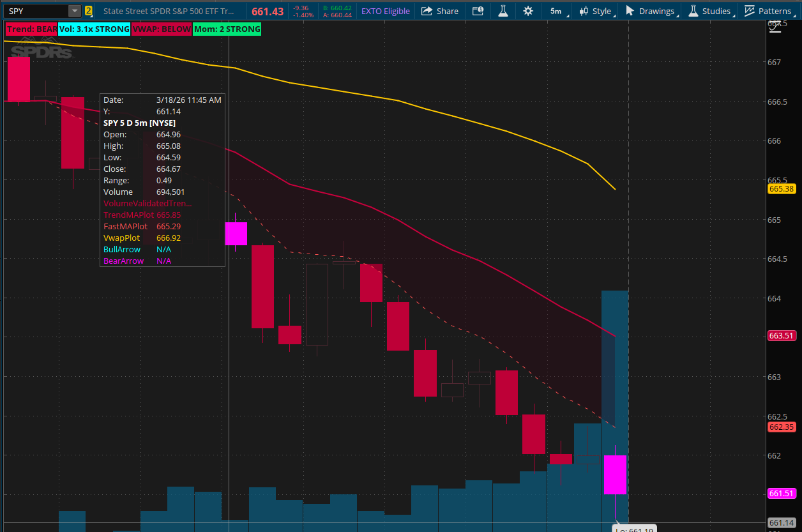Click the red 663.51 trend MA price bubble
This screenshot has height=532, width=802.
[x=781, y=336]
